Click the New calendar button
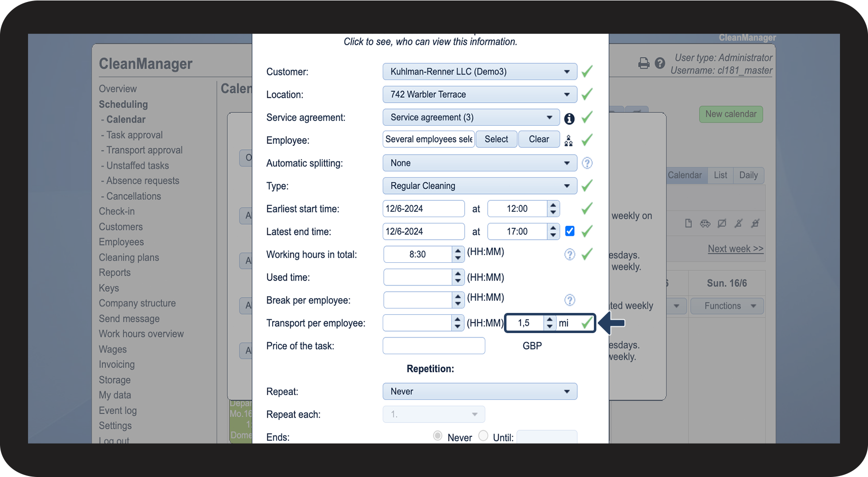Image resolution: width=868 pixels, height=477 pixels. (x=731, y=114)
